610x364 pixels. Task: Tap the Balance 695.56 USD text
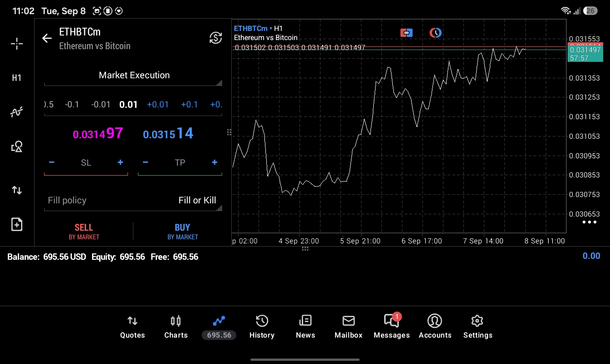[x=46, y=257]
